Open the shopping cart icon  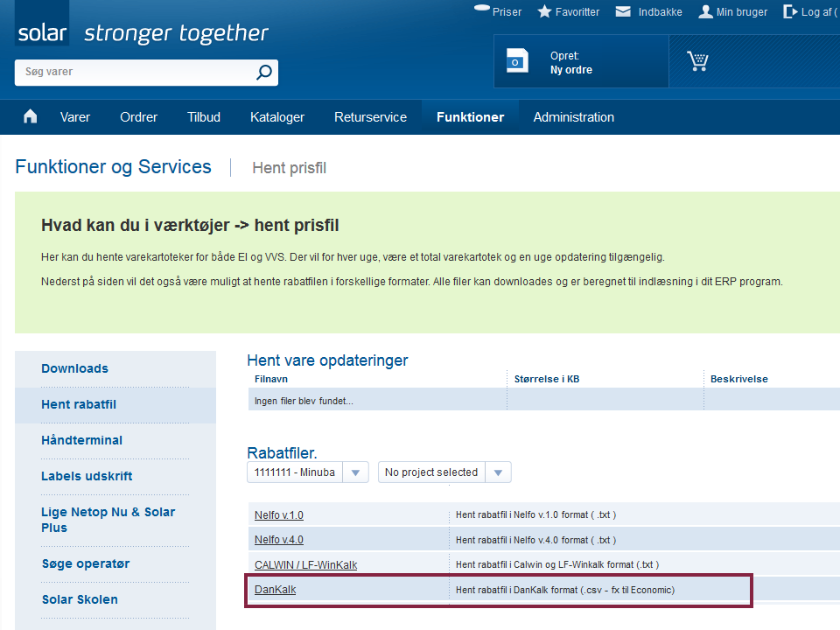click(x=697, y=61)
